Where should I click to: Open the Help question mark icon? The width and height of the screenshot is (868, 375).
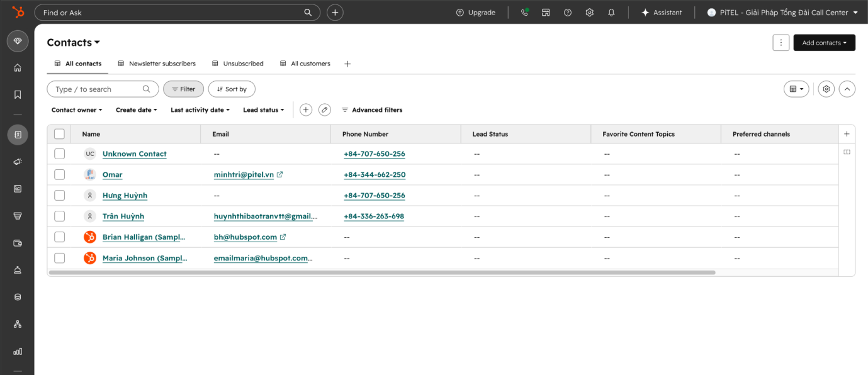[568, 13]
